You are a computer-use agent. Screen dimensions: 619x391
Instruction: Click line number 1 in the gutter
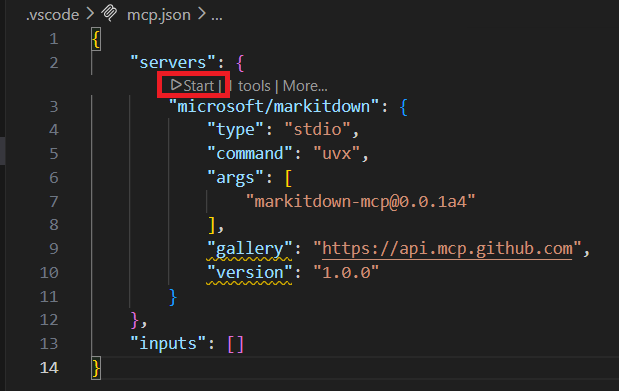54,39
